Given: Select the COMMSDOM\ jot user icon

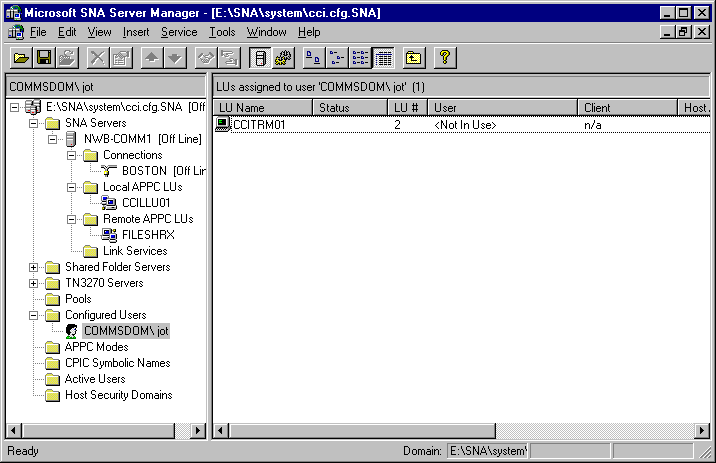Looking at the screenshot, I should point(72,331).
